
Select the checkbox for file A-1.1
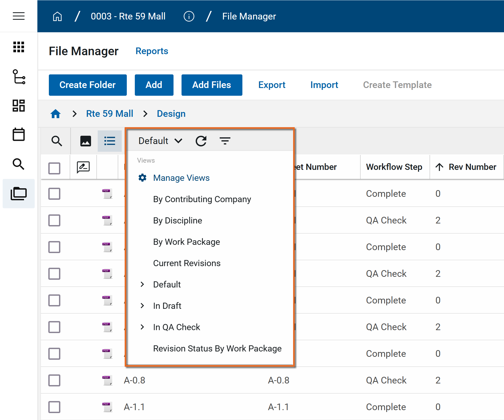54,407
